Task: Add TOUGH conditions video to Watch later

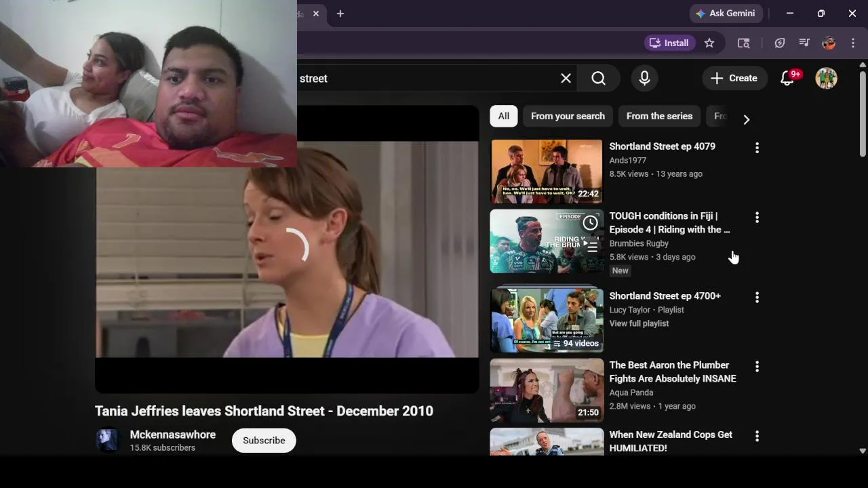Action: point(591,222)
